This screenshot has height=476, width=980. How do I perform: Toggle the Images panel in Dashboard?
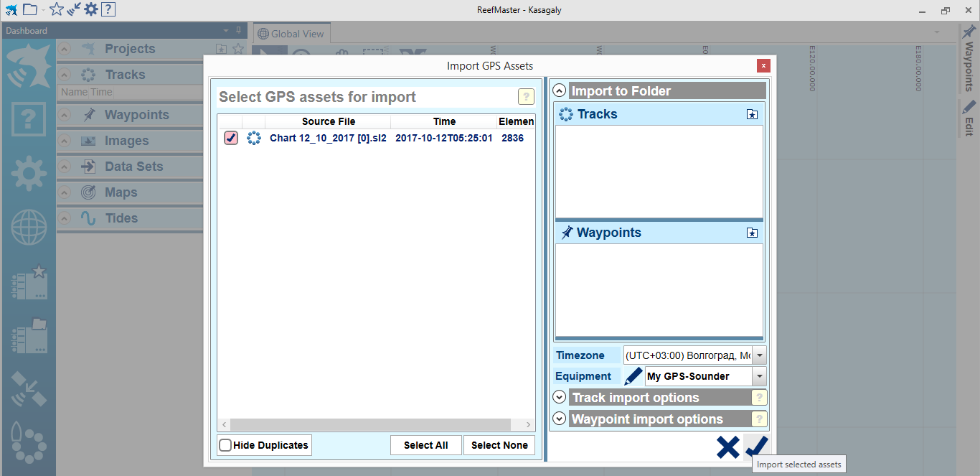pyautogui.click(x=65, y=141)
